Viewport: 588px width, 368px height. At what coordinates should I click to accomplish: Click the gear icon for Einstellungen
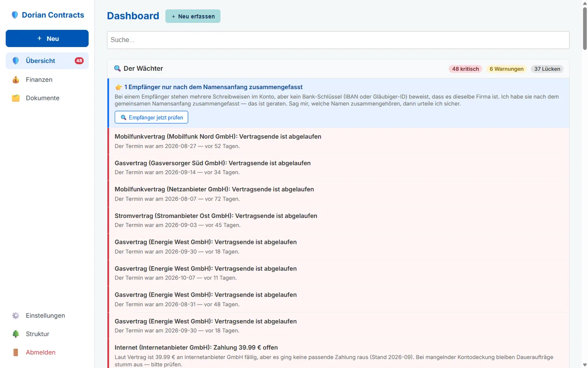pyautogui.click(x=16, y=315)
